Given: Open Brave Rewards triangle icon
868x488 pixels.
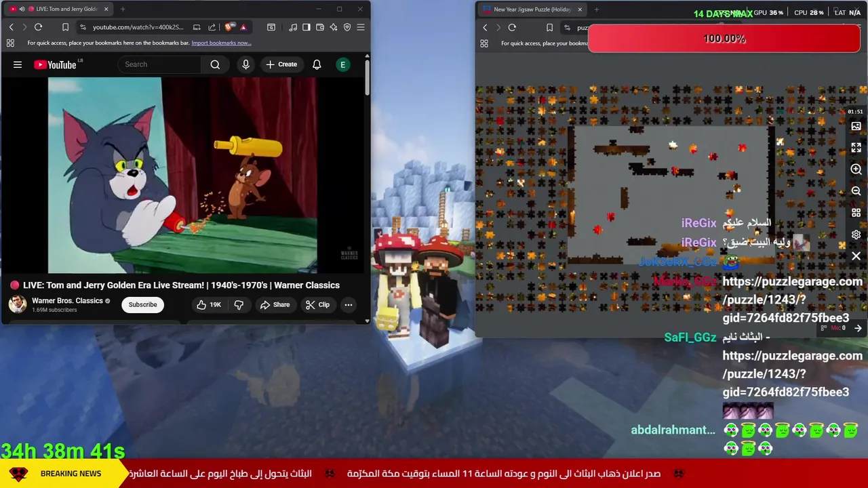Looking at the screenshot, I should (x=243, y=27).
